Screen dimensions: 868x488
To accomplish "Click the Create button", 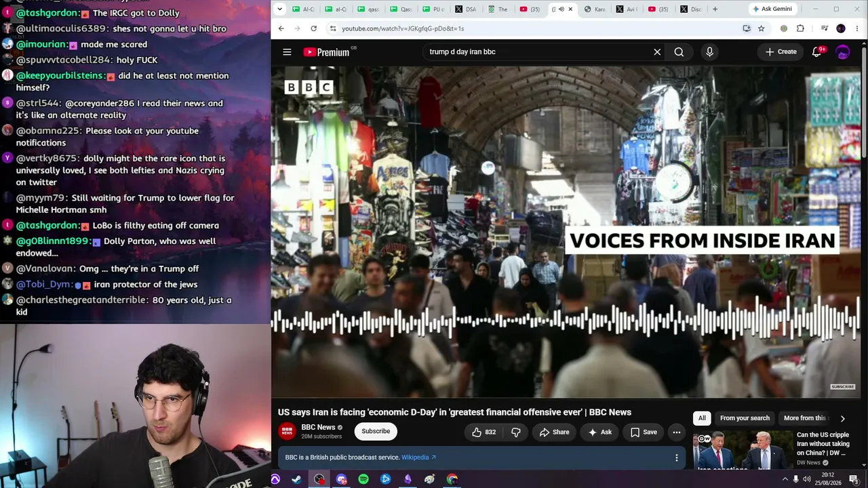I will pyautogui.click(x=781, y=52).
